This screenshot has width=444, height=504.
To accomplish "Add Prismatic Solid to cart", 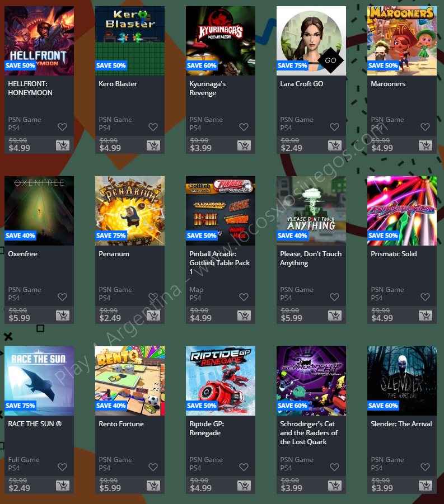I will pos(425,316).
